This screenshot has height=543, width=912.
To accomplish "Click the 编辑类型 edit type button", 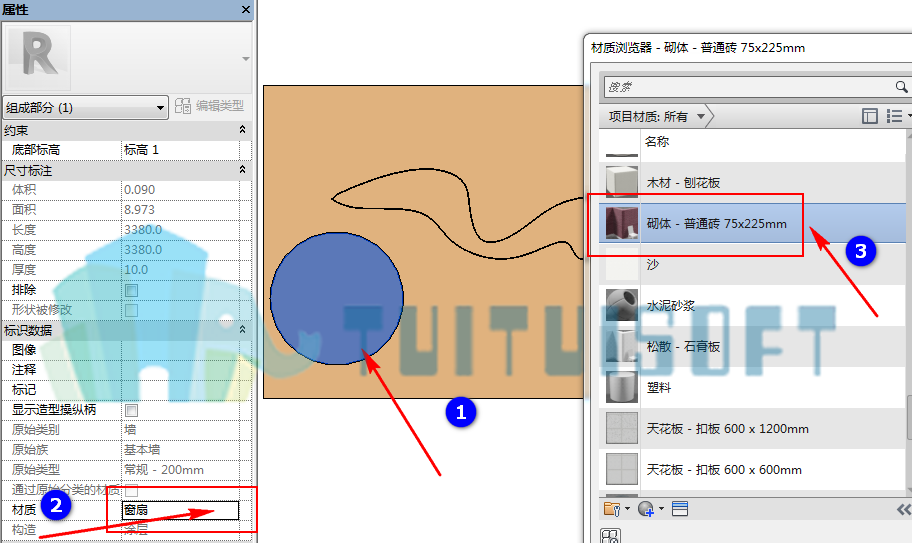I will (x=209, y=106).
